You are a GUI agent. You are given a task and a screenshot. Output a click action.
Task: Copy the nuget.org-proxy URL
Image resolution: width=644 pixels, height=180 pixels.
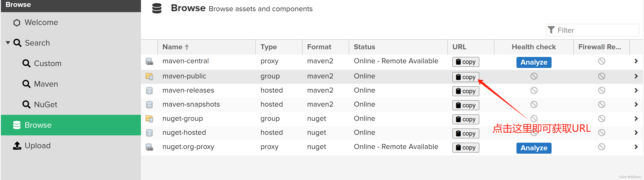[x=465, y=148]
